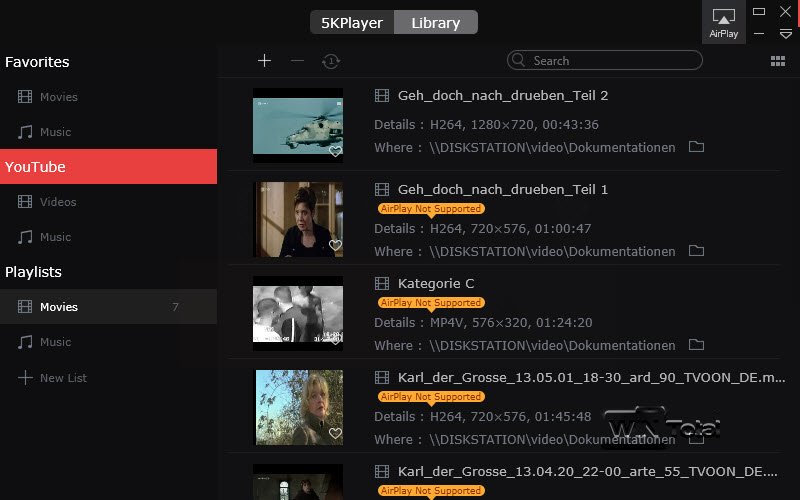Switch to the Library tab
Image resolution: width=800 pixels, height=500 pixels.
[436, 22]
